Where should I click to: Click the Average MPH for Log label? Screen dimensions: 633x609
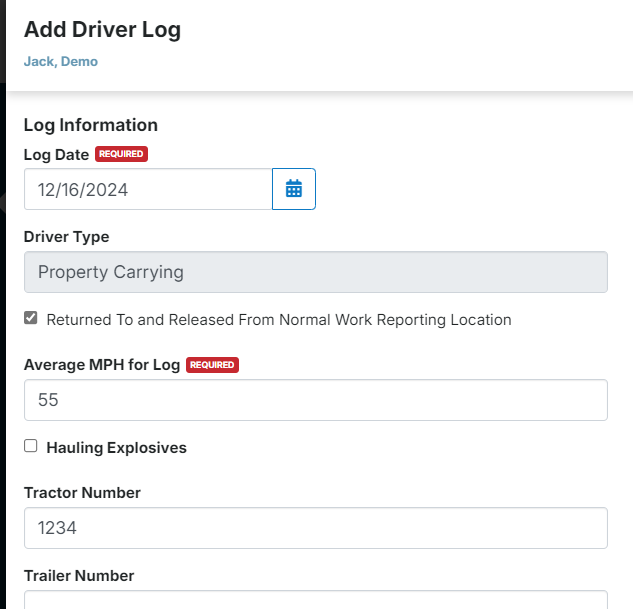coord(102,365)
